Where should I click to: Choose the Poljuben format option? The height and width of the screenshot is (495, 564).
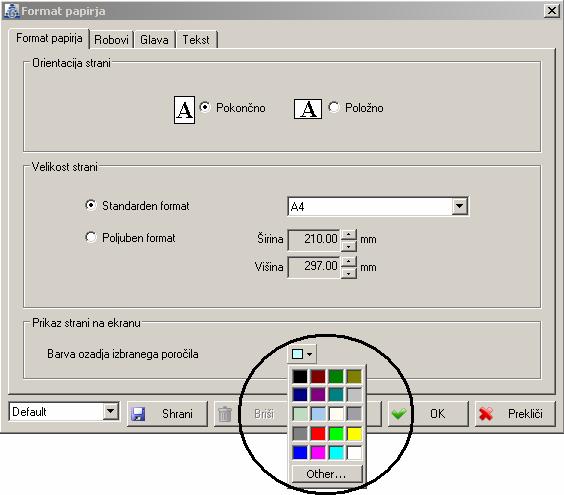click(91, 237)
